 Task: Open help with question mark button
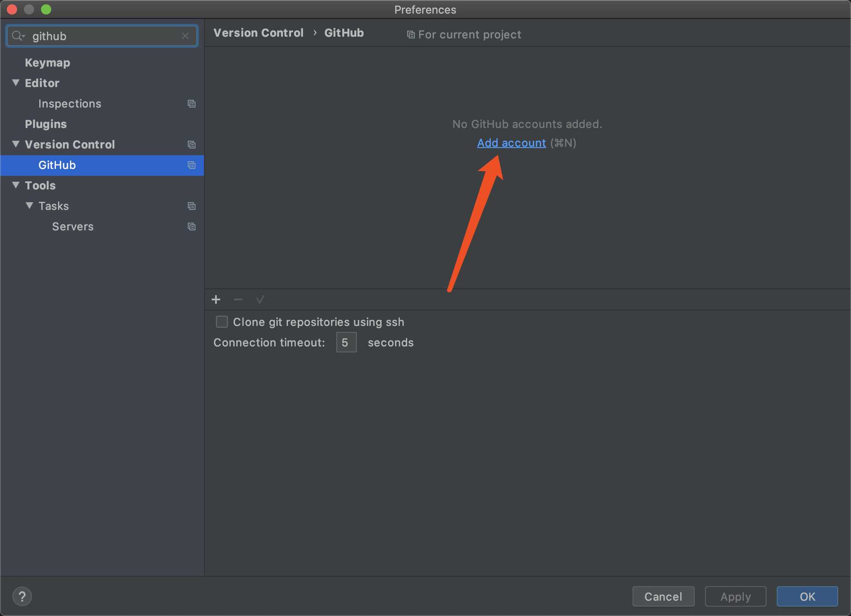22,596
